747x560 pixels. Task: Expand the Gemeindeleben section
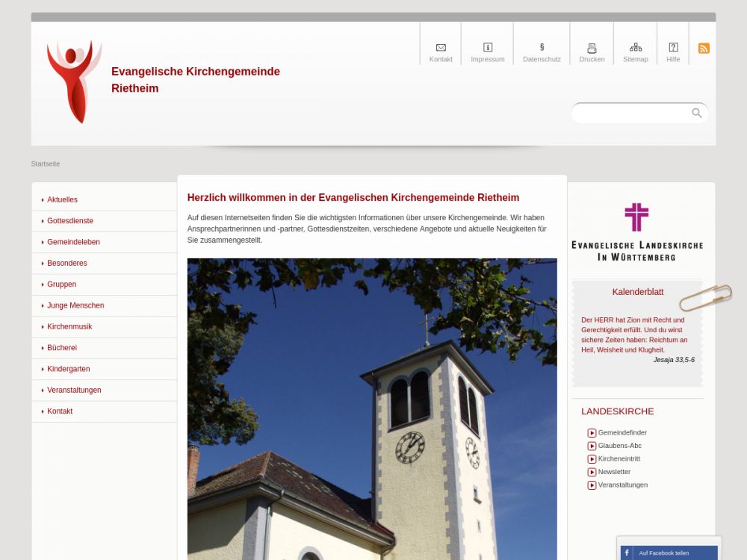click(73, 242)
